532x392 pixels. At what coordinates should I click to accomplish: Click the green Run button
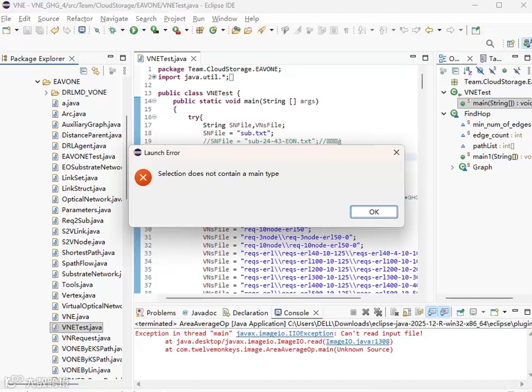(133, 30)
